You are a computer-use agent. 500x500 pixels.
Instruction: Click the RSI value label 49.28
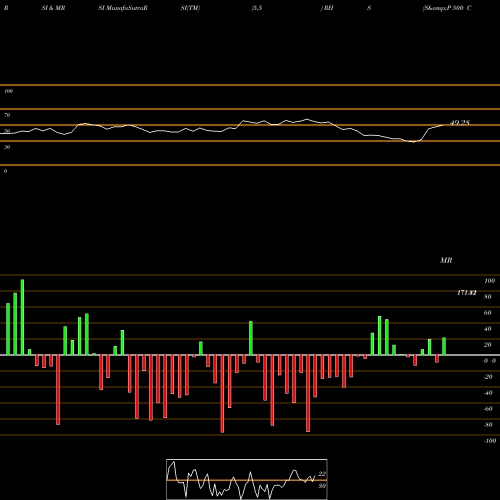(460, 123)
